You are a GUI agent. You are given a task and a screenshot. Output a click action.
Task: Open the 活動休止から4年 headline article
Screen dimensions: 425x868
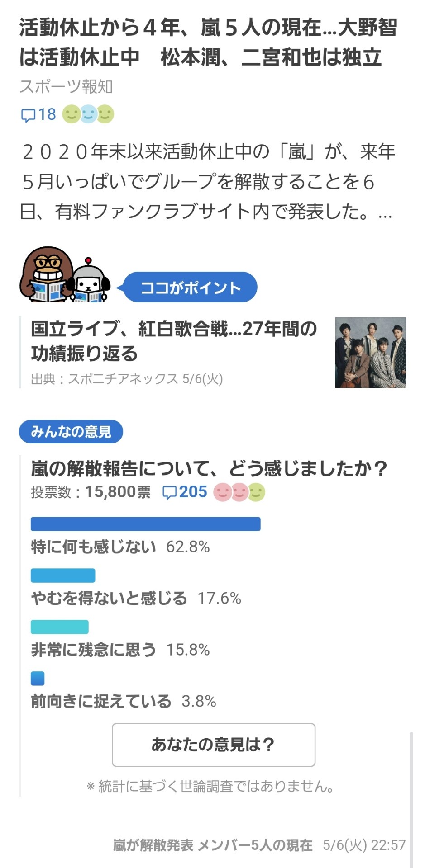[x=208, y=42]
